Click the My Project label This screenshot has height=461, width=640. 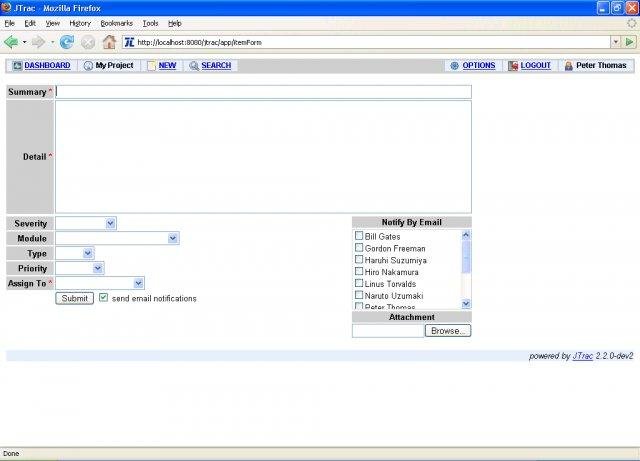[114, 65]
